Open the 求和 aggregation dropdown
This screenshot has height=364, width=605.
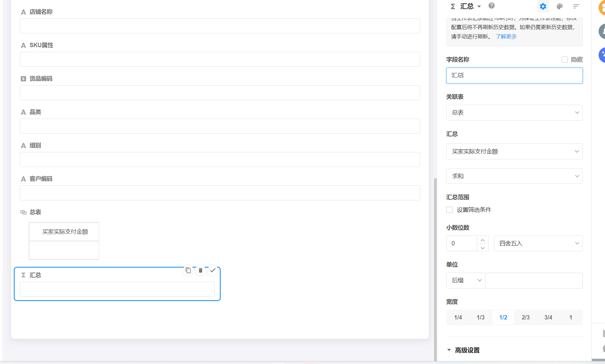577,176
